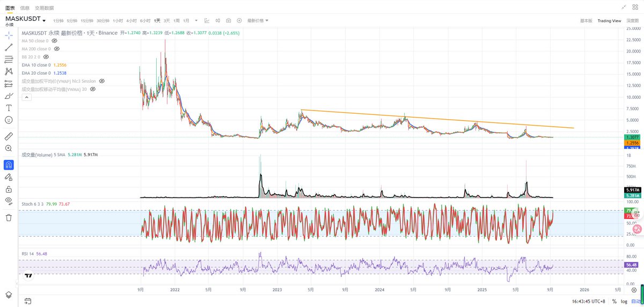This screenshot has height=307, width=644.
Task: Select the brush drawing tool
Action: (9, 96)
